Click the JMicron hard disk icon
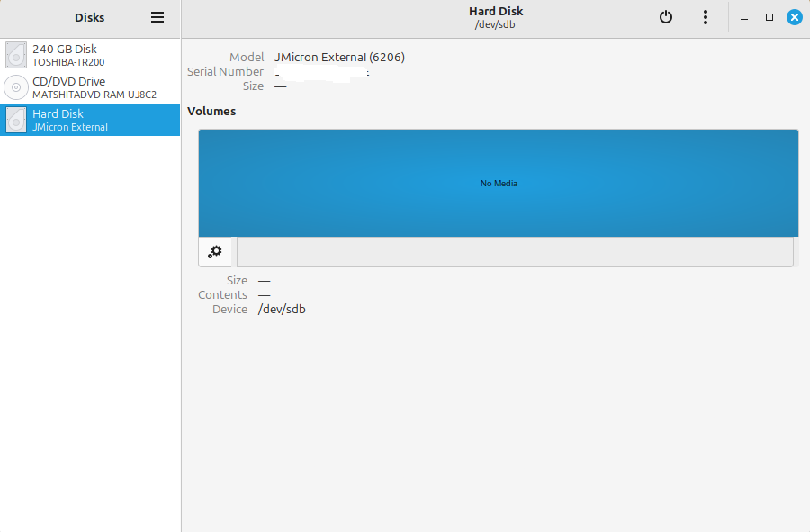Viewport: 810px width, 532px height. [16, 120]
